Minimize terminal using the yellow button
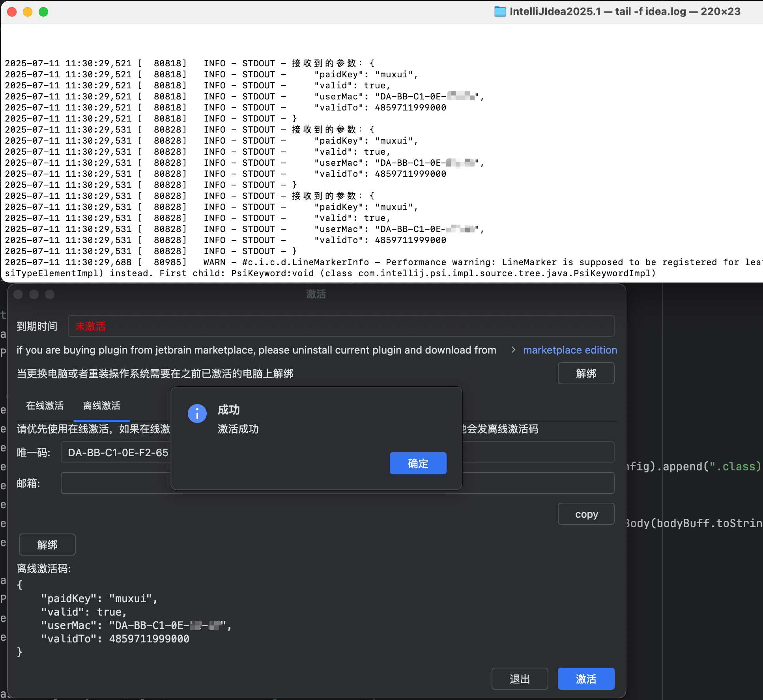This screenshot has width=763, height=700. pyautogui.click(x=28, y=12)
